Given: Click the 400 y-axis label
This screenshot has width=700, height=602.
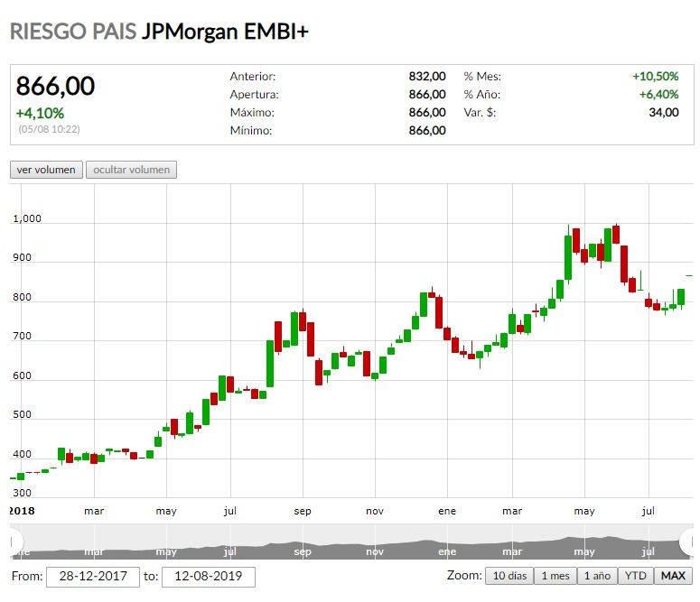Looking at the screenshot, I should click(23, 454).
